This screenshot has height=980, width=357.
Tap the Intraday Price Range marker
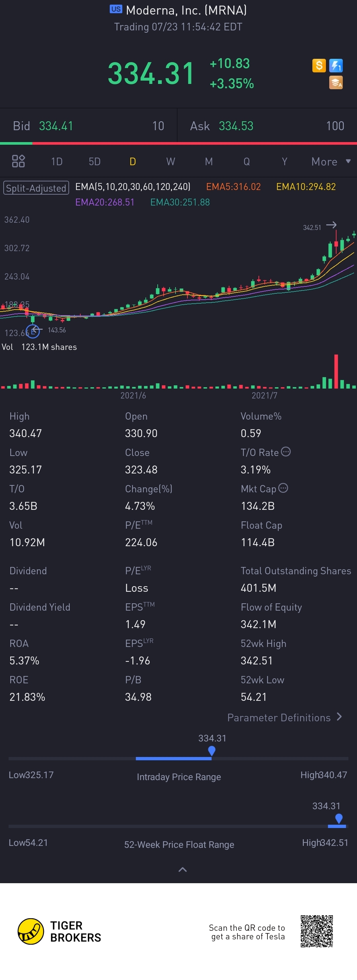[212, 751]
